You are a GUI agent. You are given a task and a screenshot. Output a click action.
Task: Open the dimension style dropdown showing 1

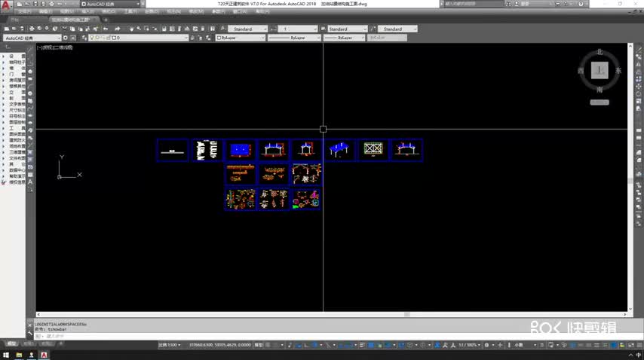[298, 29]
